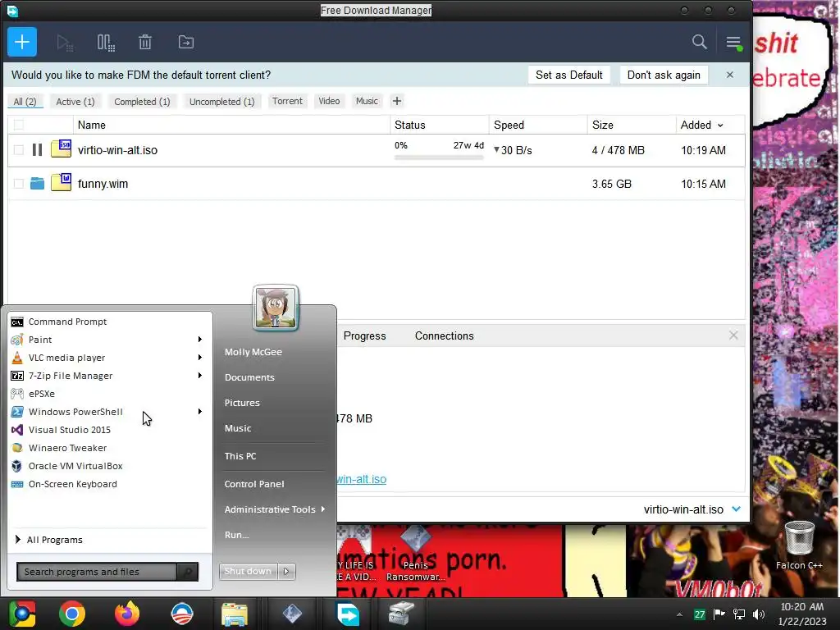840x630 pixels.
Task: Click the start downloads play icon in toolbar
Action: (65, 43)
